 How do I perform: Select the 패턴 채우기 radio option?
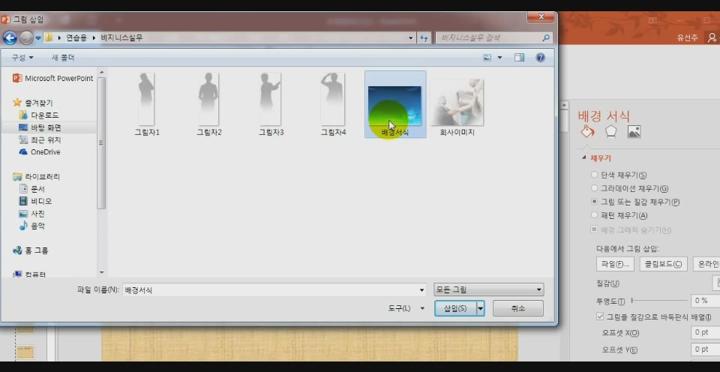tap(594, 215)
